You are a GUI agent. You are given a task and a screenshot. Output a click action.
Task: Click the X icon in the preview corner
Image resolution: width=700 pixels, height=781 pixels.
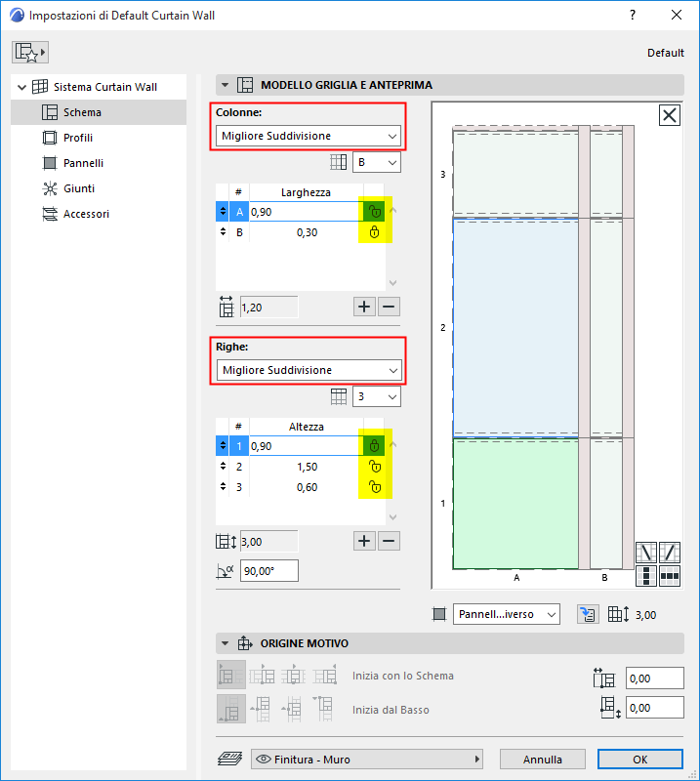pyautogui.click(x=669, y=115)
